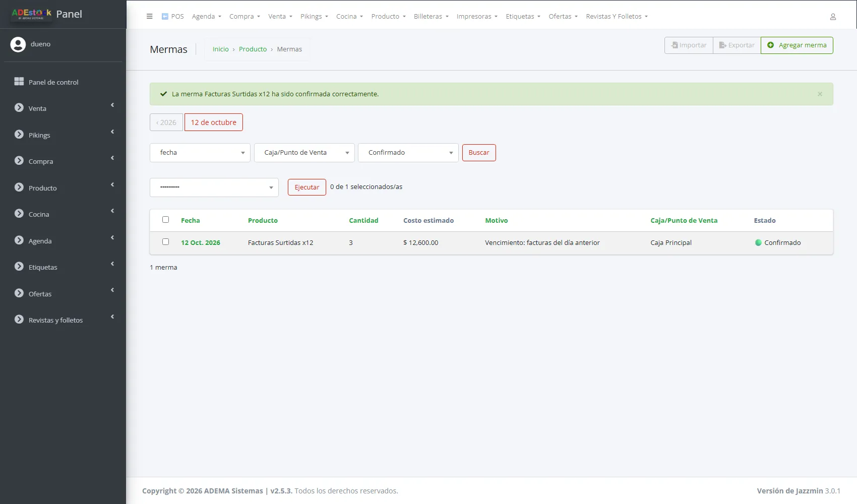Open the bulk action dropdown

pyautogui.click(x=214, y=187)
